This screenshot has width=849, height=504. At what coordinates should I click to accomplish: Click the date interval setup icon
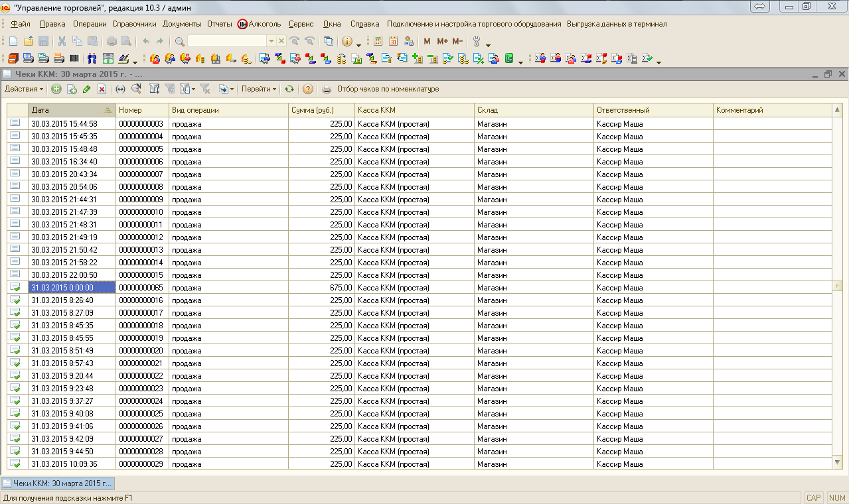(x=120, y=89)
